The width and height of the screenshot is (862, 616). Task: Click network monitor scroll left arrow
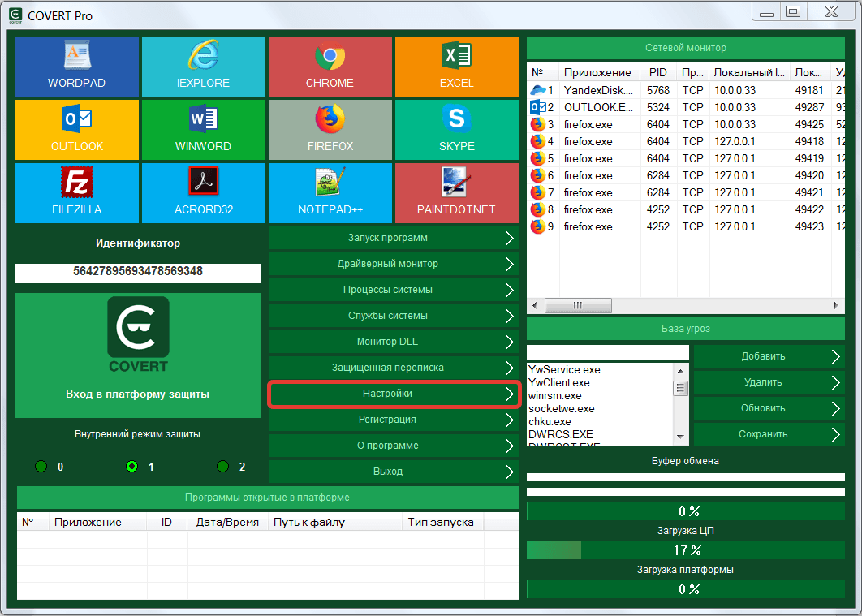tap(535, 305)
